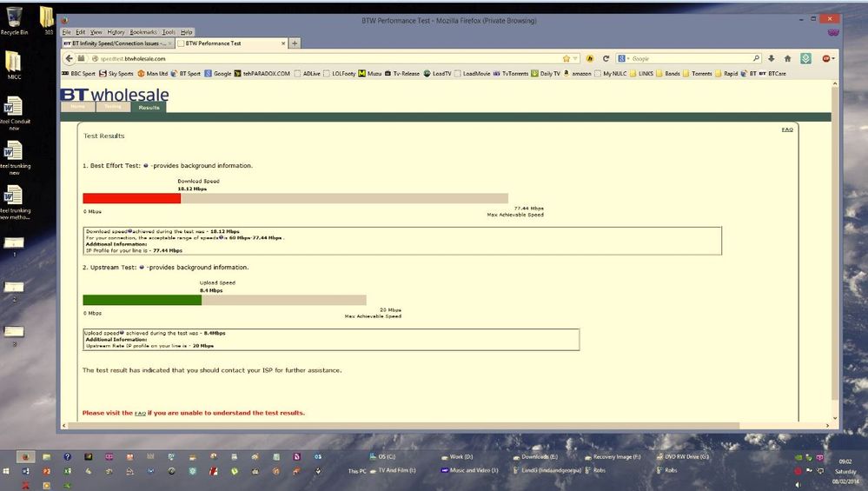Click the orange circular addon icon beside reload
This screenshot has width=868, height=491.
[590, 58]
